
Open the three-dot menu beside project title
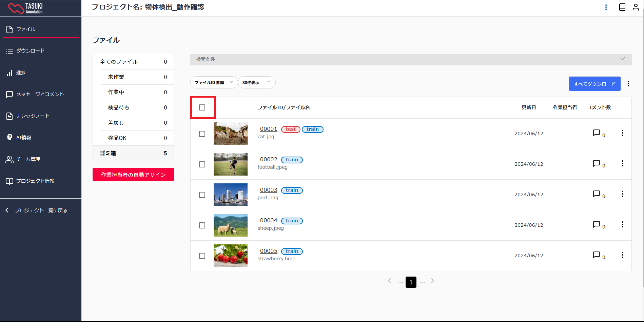pyautogui.click(x=606, y=7)
